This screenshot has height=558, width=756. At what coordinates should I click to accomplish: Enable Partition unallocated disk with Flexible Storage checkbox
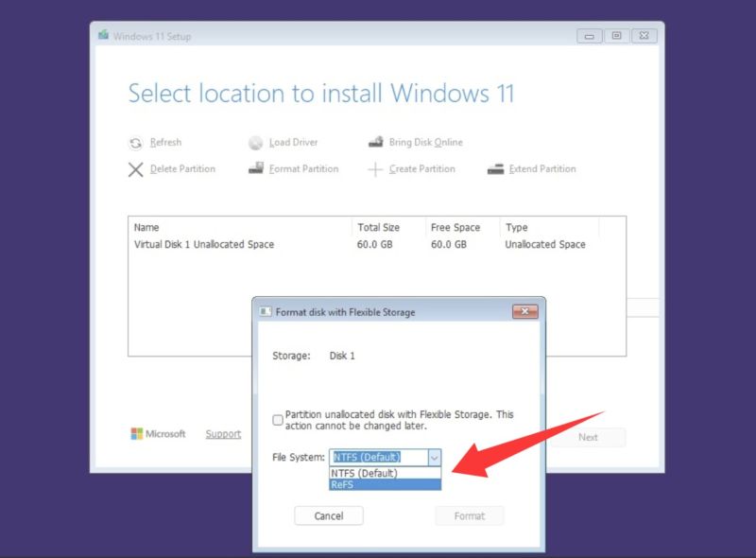point(278,420)
